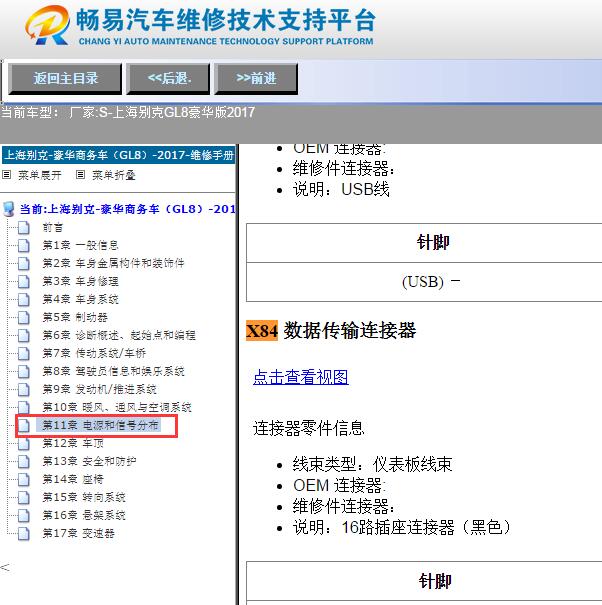Click the manual title 上海别克-豪华商务车 header
This screenshot has height=605, width=602.
pos(118,155)
